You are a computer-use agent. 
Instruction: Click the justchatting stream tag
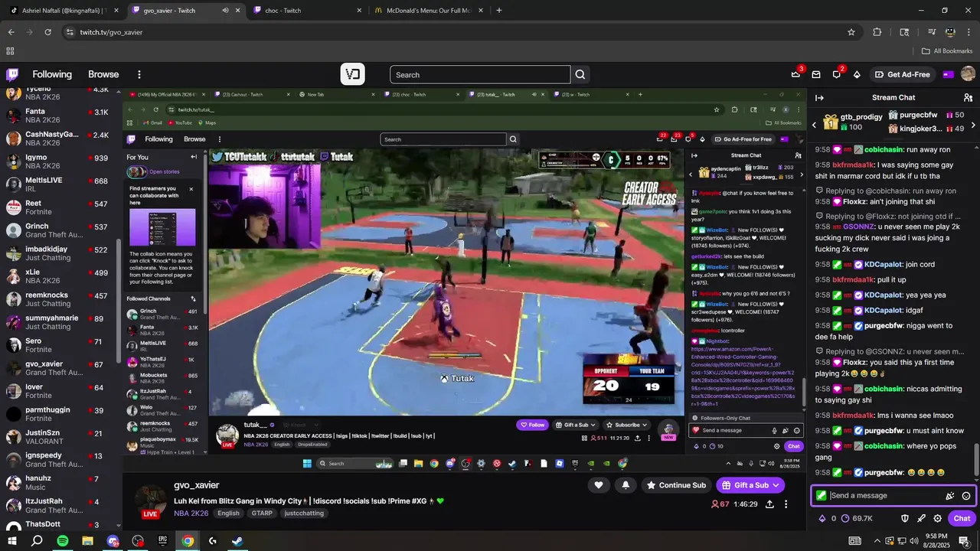pyautogui.click(x=304, y=514)
